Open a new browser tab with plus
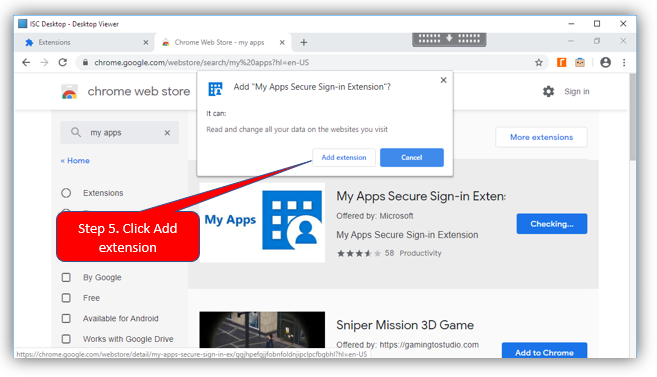The height and width of the screenshot is (377, 657). click(304, 42)
